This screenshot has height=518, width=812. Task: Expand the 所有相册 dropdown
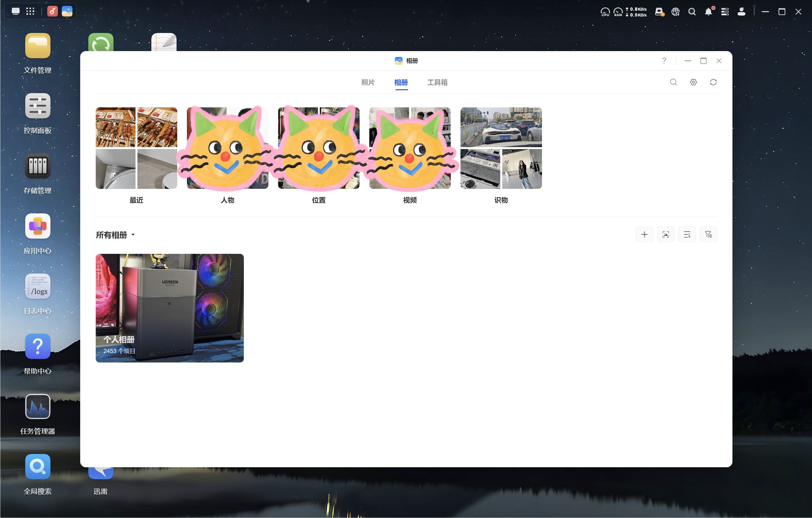(x=115, y=235)
